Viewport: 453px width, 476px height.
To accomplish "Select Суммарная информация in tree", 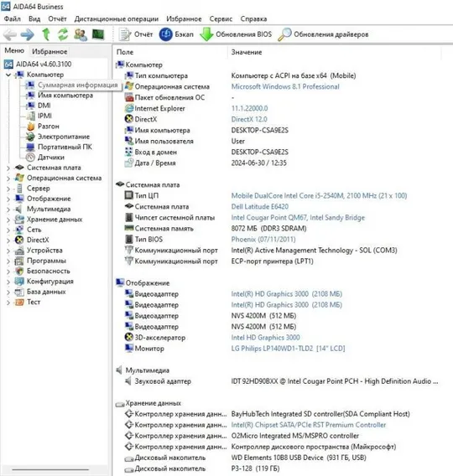I will [77, 85].
